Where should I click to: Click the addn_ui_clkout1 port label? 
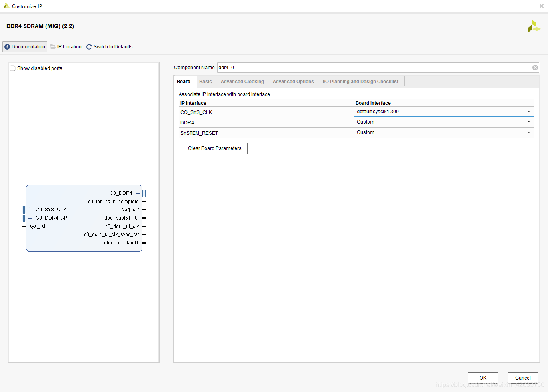tap(120, 243)
